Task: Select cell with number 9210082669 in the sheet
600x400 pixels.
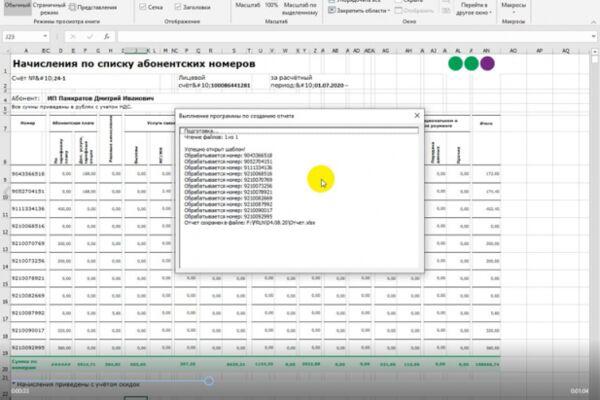Action: [x=28, y=296]
